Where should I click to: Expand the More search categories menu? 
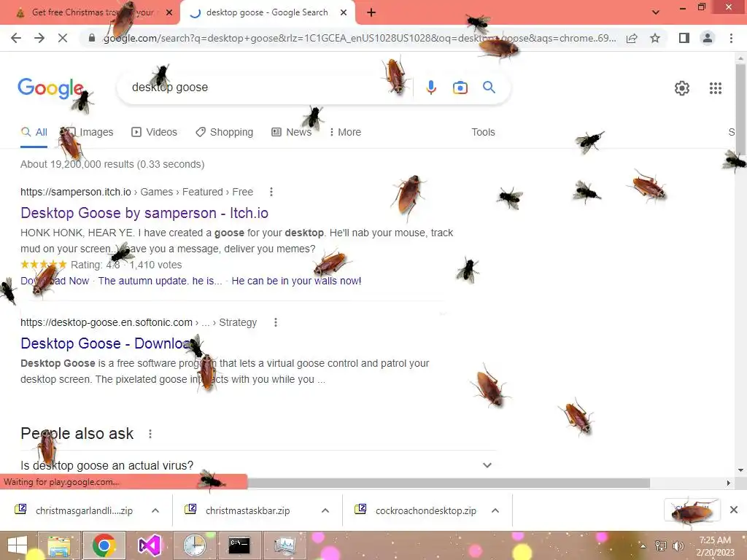click(x=345, y=133)
